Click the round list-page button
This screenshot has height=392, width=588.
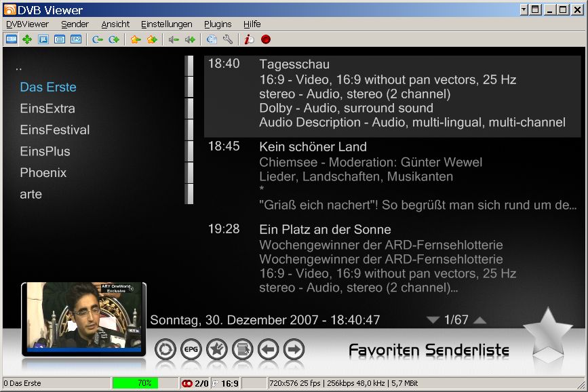point(243,349)
